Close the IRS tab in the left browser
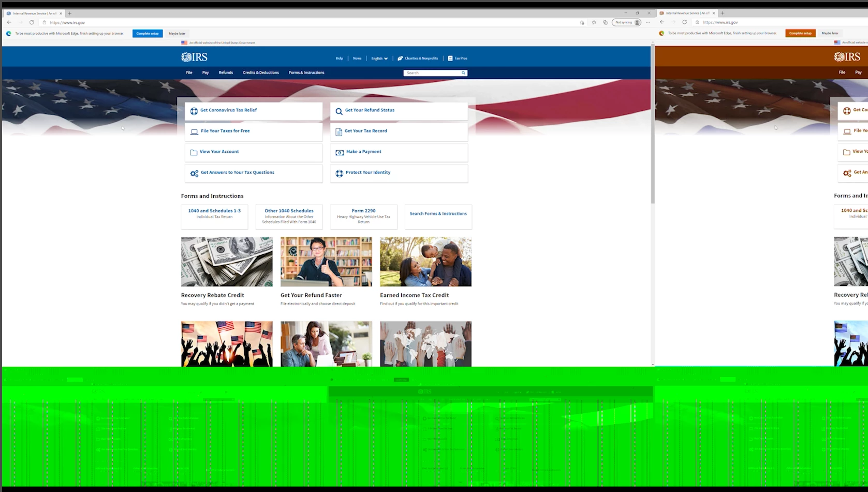This screenshot has height=492, width=868. pyautogui.click(x=61, y=13)
